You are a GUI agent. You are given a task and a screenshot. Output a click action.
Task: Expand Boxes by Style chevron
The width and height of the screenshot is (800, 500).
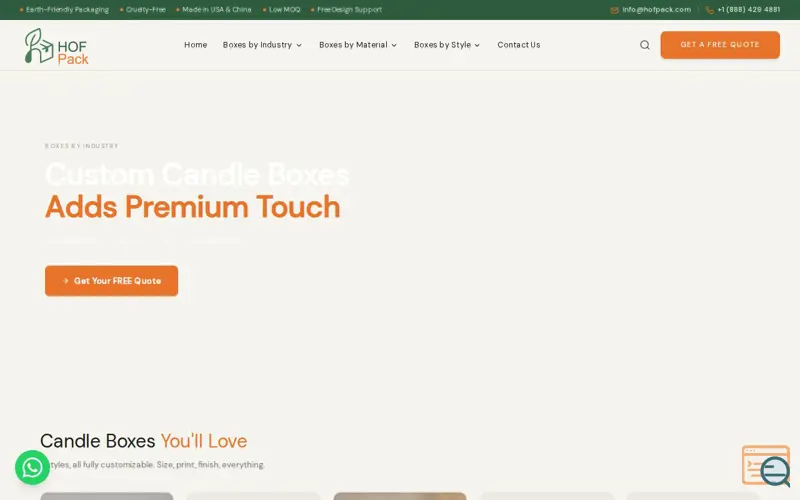click(x=477, y=45)
